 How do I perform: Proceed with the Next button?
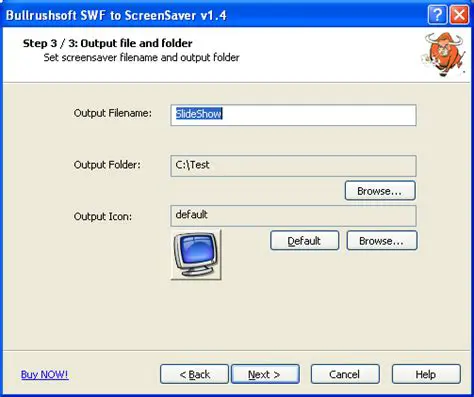(265, 374)
